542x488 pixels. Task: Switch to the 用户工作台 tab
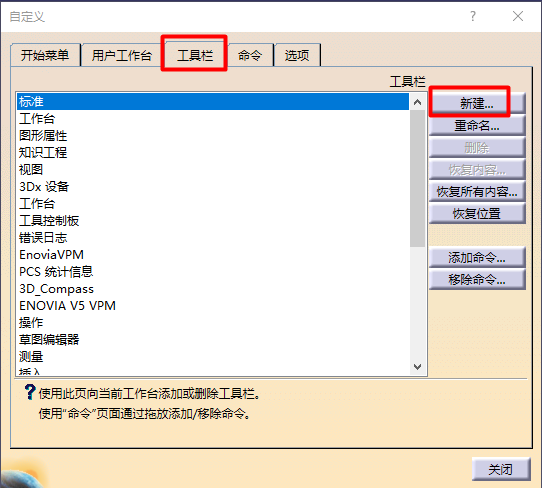[x=122, y=55]
